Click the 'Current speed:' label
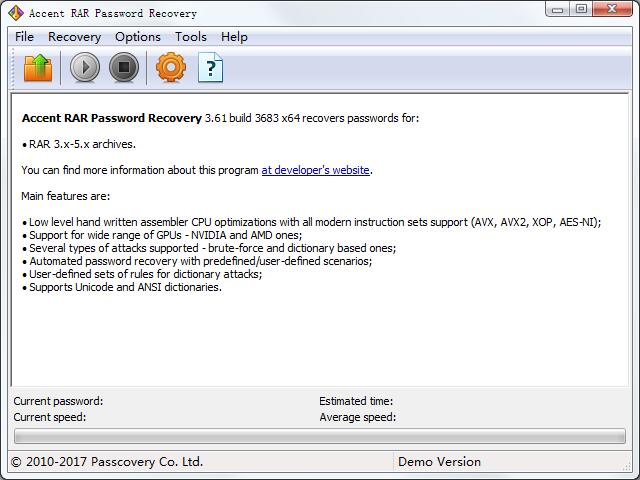The height and width of the screenshot is (480, 640). pos(50,417)
